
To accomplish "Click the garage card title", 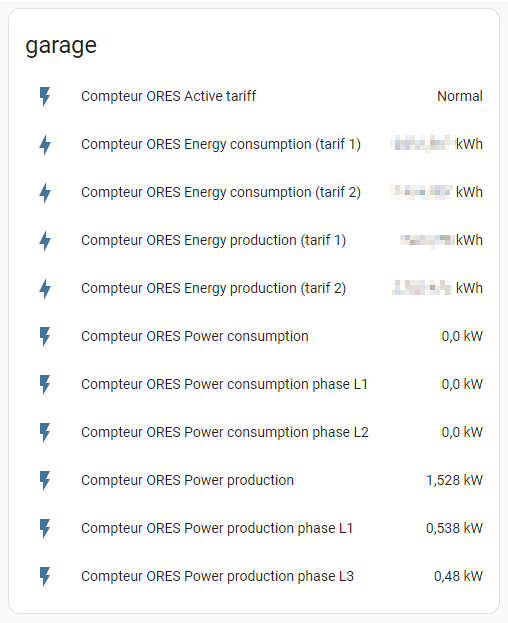I will pyautogui.click(x=61, y=46).
